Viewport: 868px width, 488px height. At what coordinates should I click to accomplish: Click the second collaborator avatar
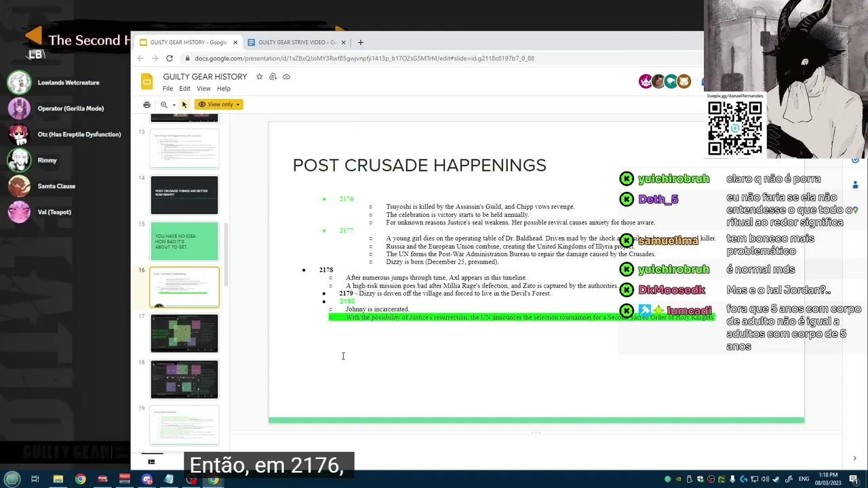pyautogui.click(x=658, y=81)
